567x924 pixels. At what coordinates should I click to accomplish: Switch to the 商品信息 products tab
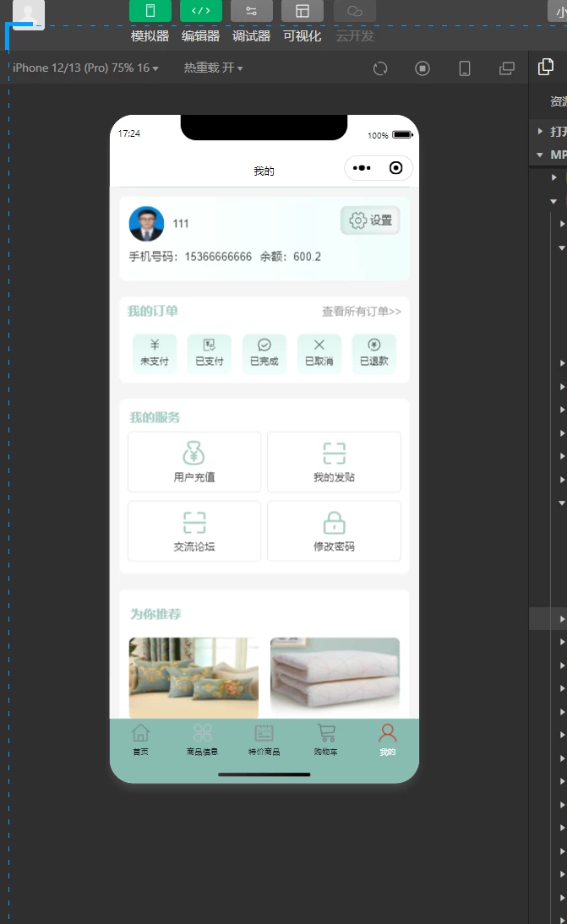(202, 740)
